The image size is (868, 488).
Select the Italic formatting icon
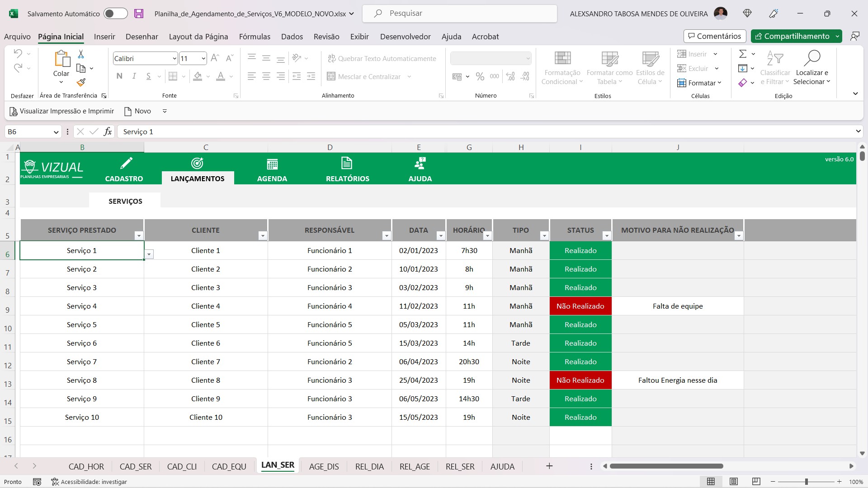click(x=134, y=76)
